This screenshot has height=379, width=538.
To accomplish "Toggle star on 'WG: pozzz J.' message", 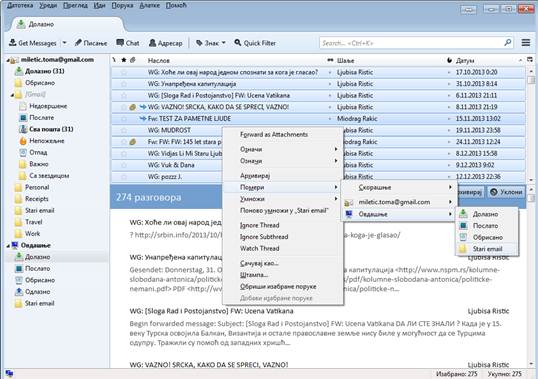I will (x=124, y=177).
